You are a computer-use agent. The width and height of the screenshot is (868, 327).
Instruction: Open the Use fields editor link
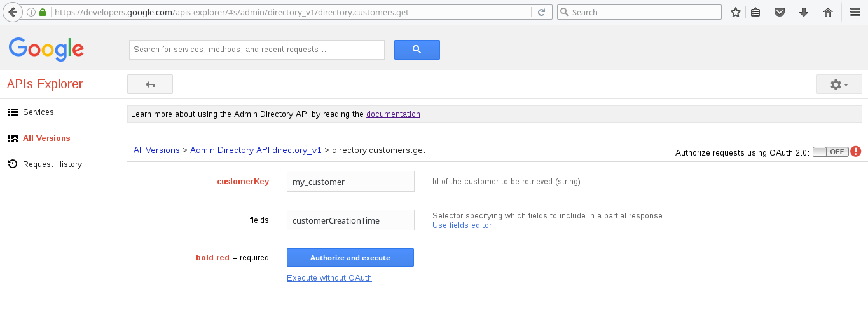pos(462,225)
